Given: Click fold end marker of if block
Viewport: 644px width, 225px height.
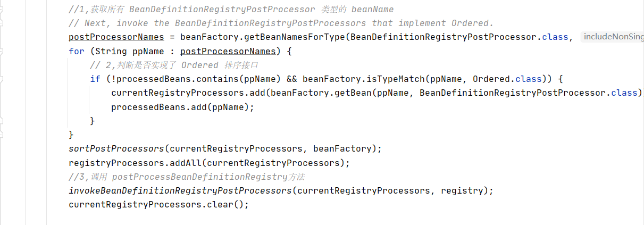Looking at the screenshot, I should tap(2, 121).
